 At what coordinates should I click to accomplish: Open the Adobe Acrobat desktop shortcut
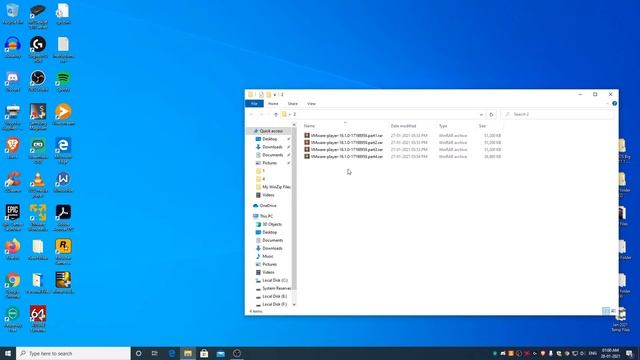[x=63, y=218]
